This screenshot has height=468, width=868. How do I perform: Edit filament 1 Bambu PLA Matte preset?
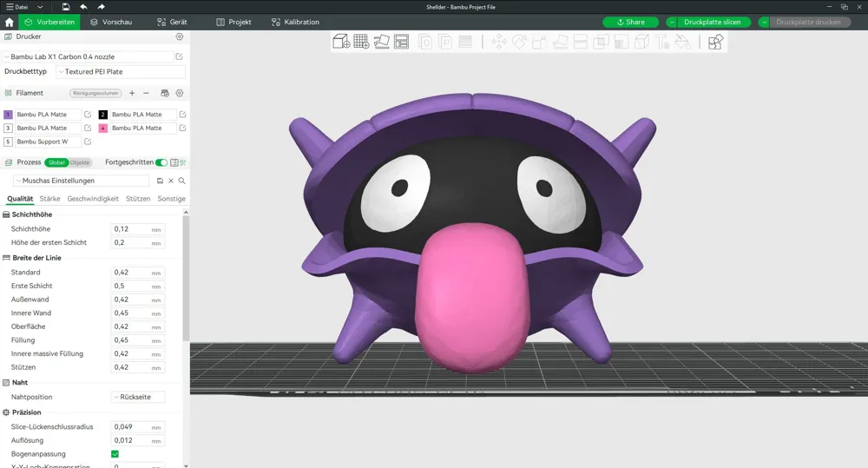pyautogui.click(x=88, y=114)
